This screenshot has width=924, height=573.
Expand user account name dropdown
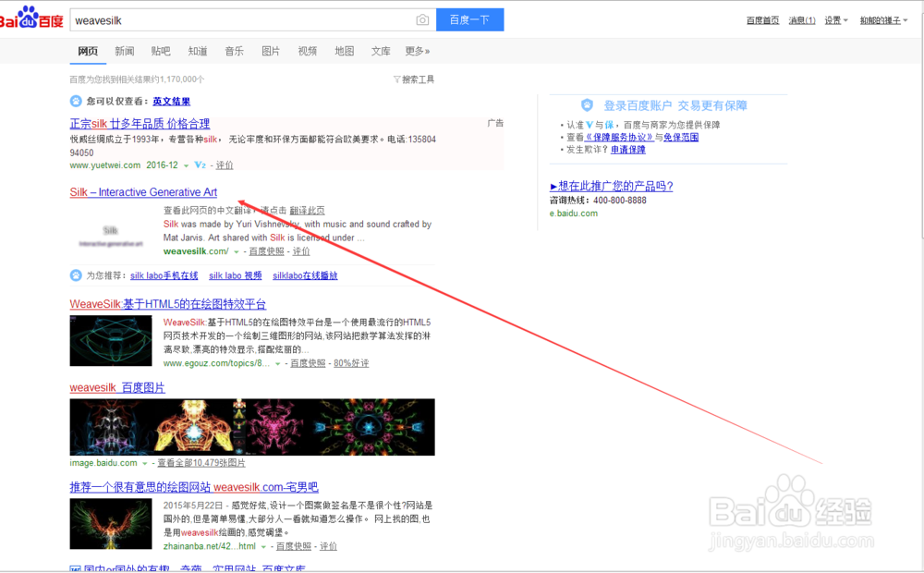pos(884,20)
